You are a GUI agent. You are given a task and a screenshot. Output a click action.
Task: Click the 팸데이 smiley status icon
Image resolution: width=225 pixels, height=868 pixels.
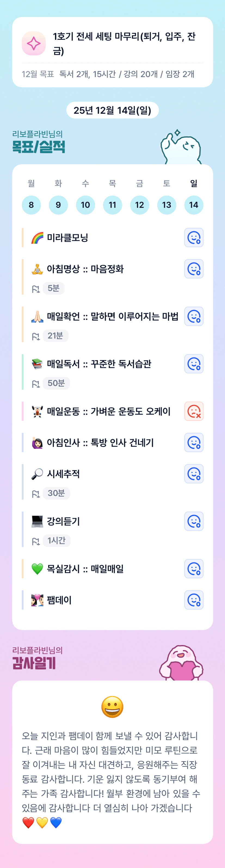pos(194,600)
